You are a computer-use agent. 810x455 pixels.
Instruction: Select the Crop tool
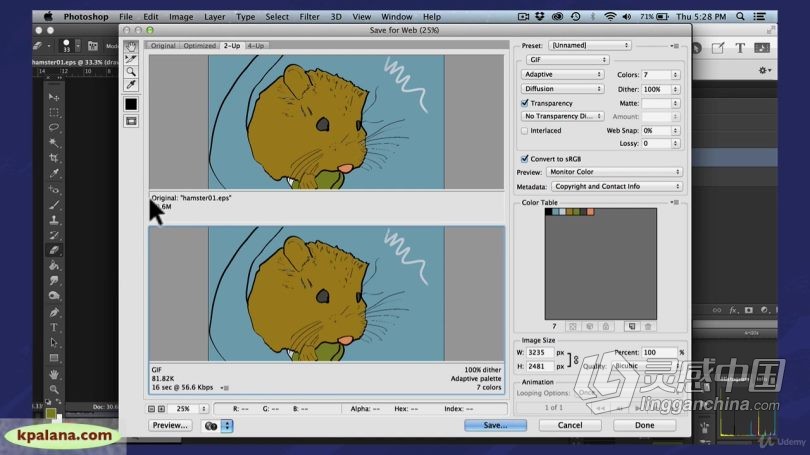click(x=54, y=158)
